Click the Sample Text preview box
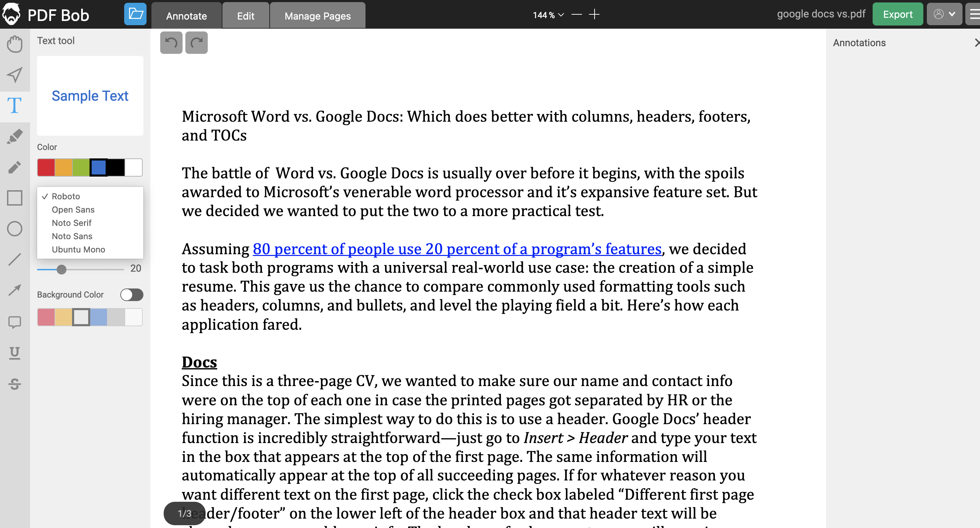The width and height of the screenshot is (980, 528). [x=90, y=96]
